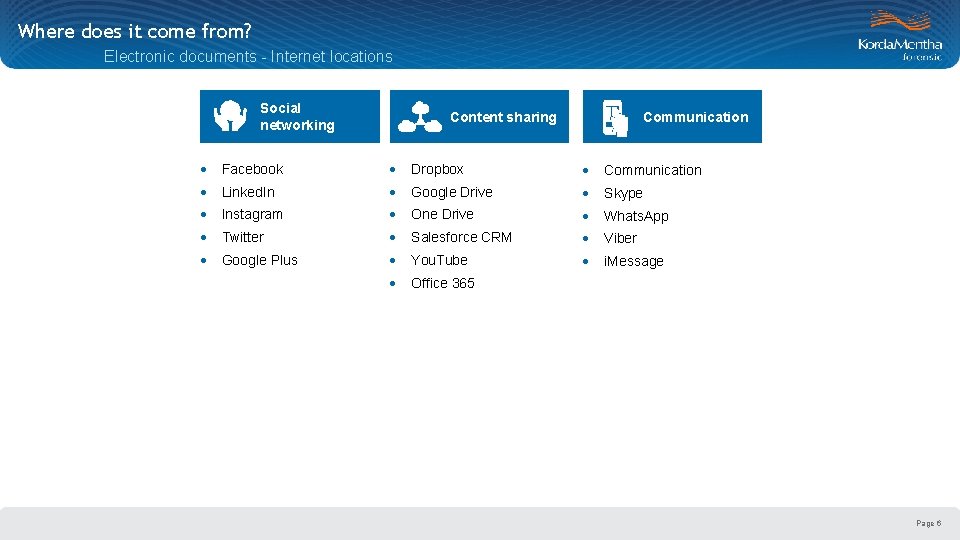Screen dimensions: 960x540
Task: Click the Twitter list item
Action: pyautogui.click(x=243, y=237)
